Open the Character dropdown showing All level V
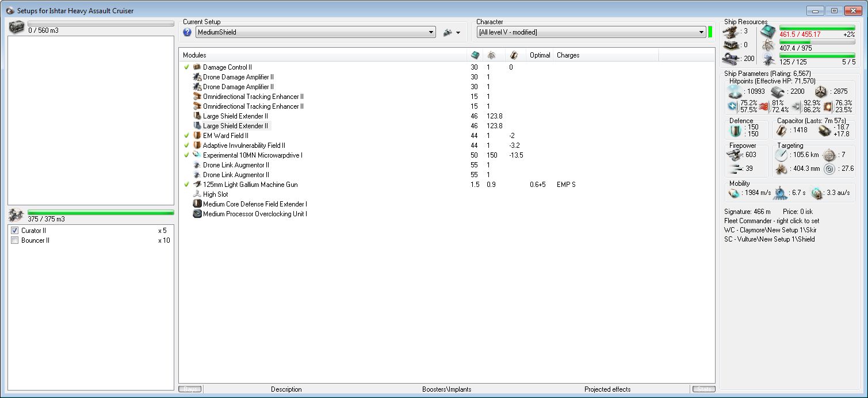The height and width of the screenshot is (398, 868). tap(591, 33)
